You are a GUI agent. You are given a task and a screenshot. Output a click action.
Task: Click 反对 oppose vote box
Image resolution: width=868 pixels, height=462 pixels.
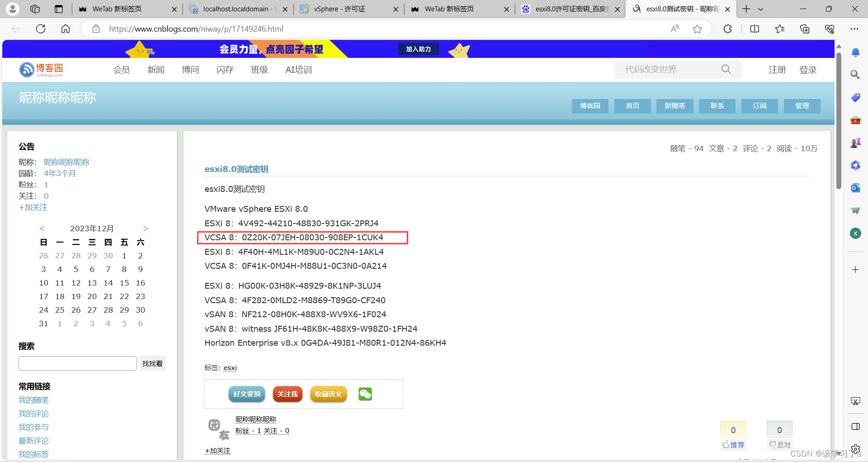tap(779, 435)
